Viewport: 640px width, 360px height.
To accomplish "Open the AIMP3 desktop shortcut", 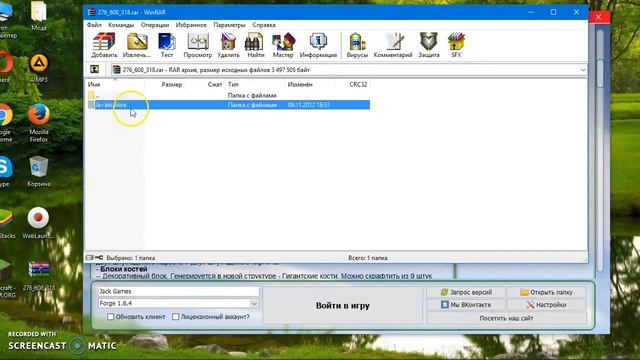I will [39, 68].
